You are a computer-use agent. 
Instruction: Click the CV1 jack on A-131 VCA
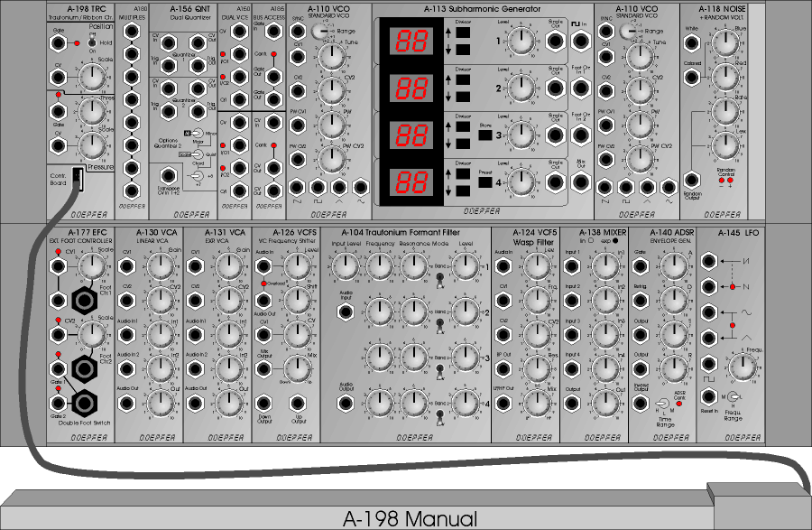[x=195, y=266]
